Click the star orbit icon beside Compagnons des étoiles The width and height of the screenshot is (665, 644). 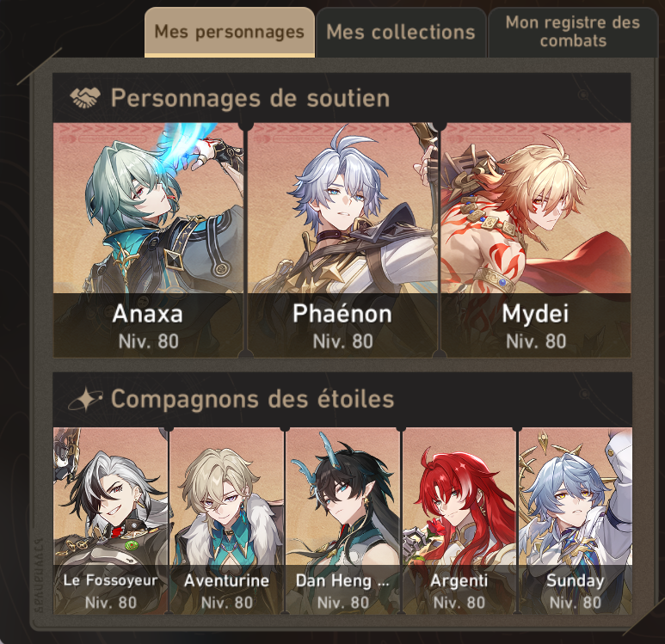(x=85, y=399)
